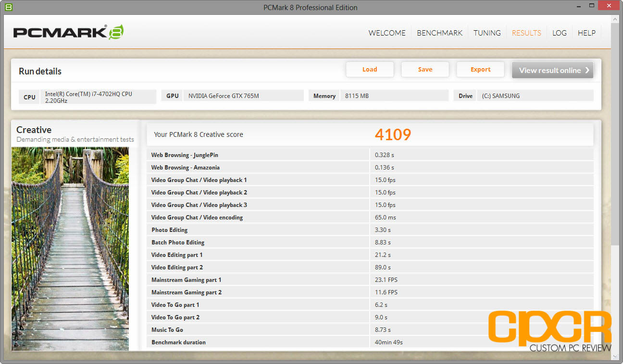This screenshot has width=623, height=364.
Task: Select 'Video Editing part 1' row
Action: [370, 255]
